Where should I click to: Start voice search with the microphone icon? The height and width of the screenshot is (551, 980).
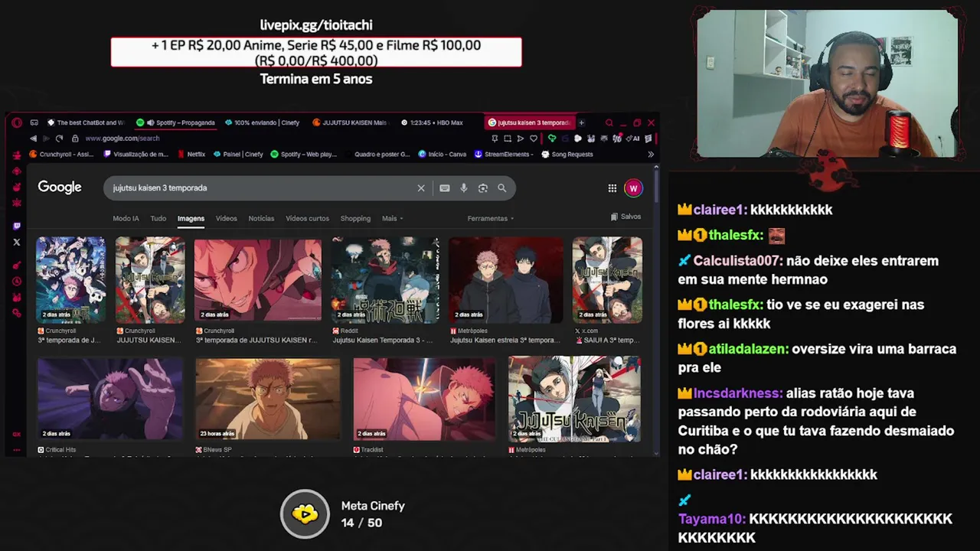(x=464, y=188)
